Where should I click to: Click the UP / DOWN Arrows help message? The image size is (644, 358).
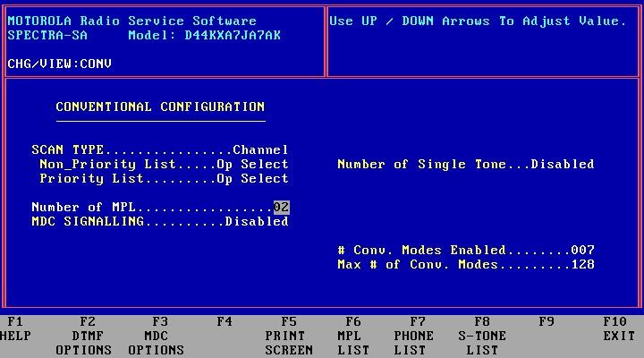coord(478,21)
